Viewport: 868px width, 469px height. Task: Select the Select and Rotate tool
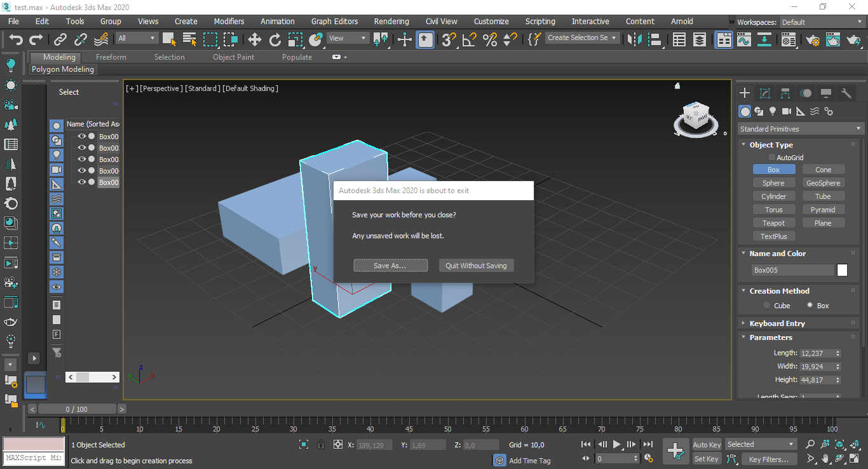(275, 40)
